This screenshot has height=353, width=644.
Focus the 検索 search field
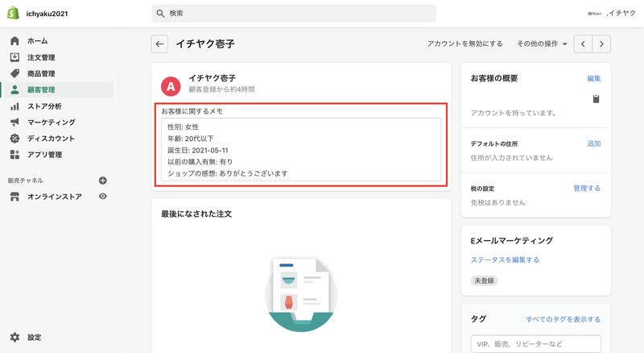click(294, 13)
